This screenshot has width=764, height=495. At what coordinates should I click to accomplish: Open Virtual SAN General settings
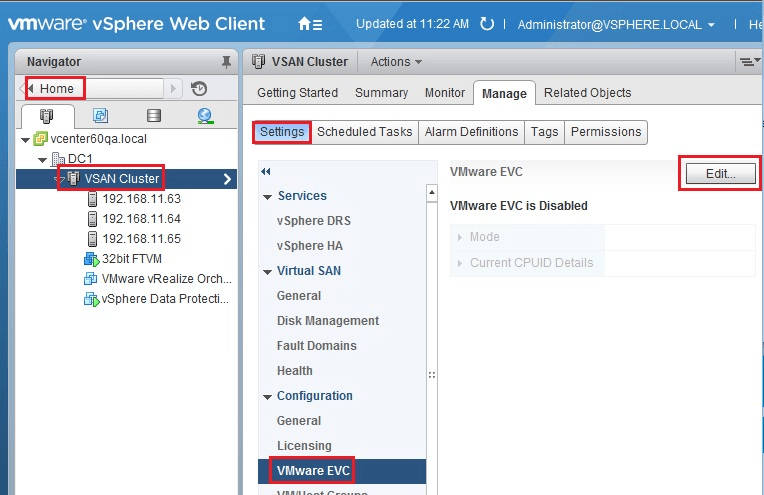click(x=299, y=296)
